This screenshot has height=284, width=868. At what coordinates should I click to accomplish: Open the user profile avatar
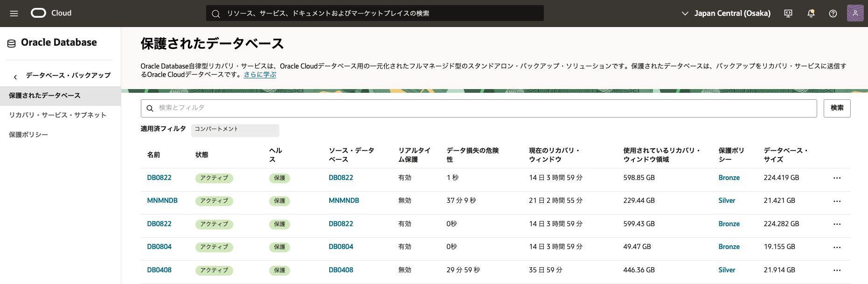(x=855, y=13)
